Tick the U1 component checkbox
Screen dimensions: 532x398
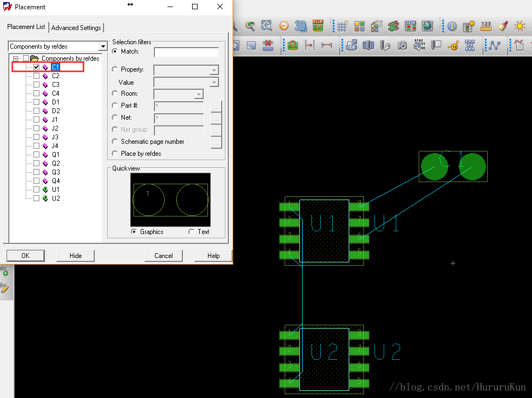36,190
